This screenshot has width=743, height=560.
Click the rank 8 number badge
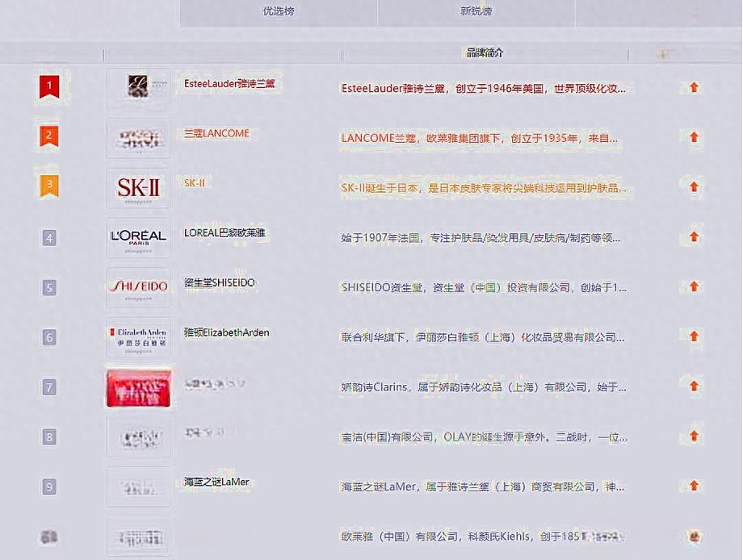(x=49, y=437)
